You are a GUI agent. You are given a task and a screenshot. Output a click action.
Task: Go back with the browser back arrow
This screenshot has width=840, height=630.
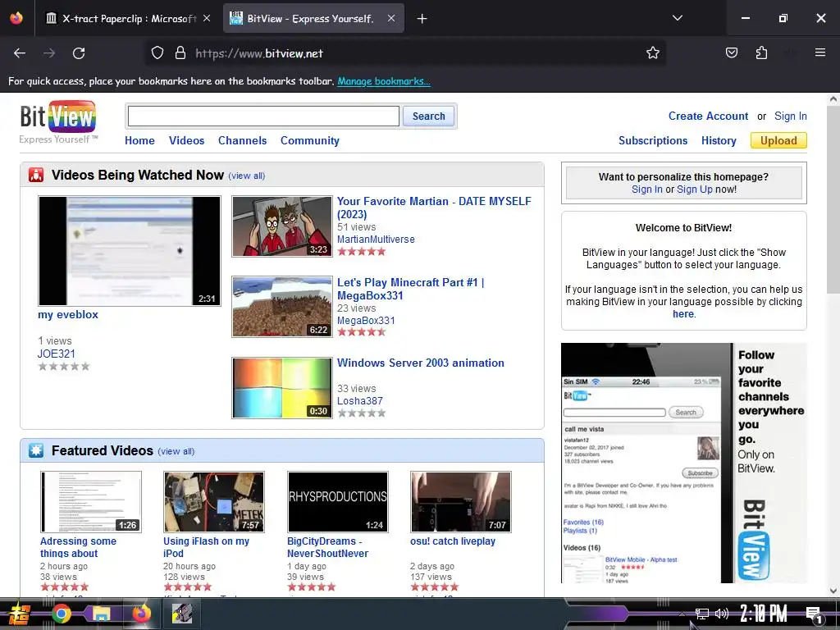[20, 53]
